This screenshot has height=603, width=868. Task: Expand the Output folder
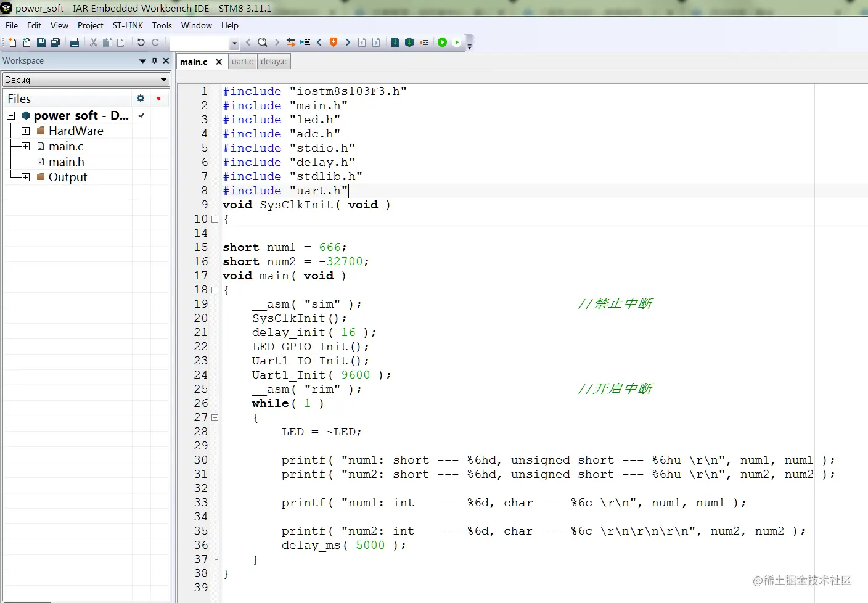pos(25,178)
